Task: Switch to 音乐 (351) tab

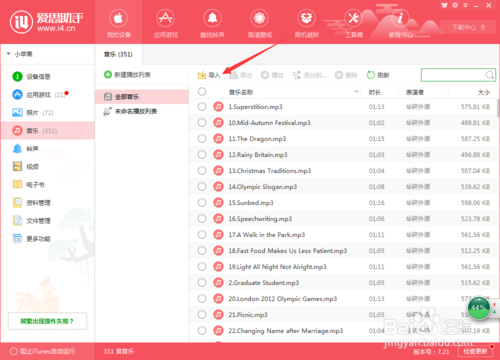Action: click(x=118, y=54)
